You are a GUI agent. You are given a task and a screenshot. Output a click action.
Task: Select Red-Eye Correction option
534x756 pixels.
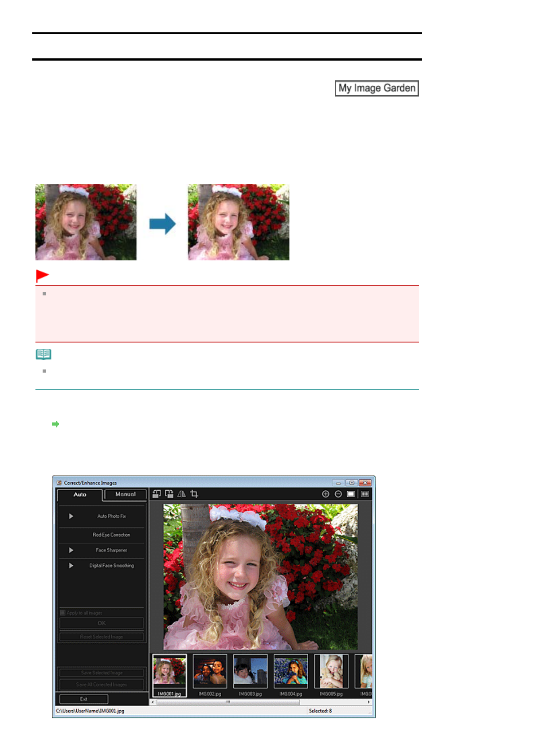click(x=111, y=535)
